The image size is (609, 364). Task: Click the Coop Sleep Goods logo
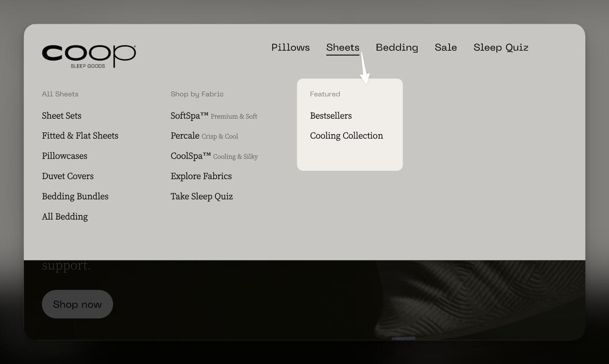pyautogui.click(x=88, y=56)
